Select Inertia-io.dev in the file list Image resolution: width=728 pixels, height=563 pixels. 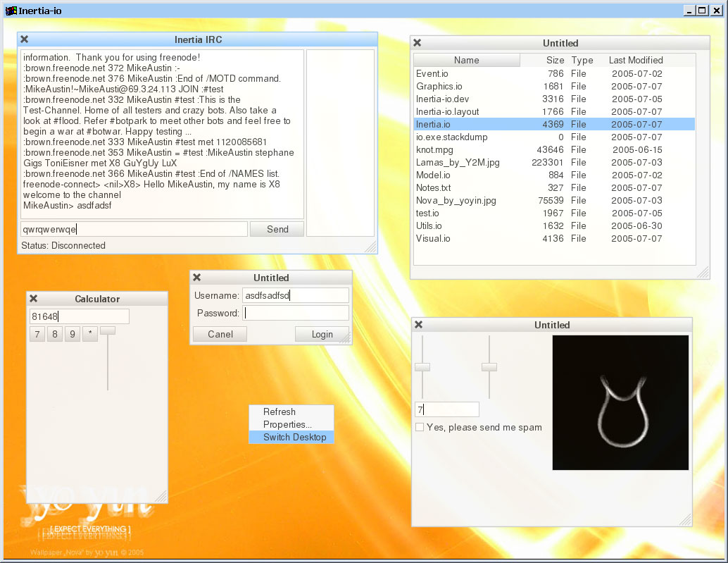554,99
